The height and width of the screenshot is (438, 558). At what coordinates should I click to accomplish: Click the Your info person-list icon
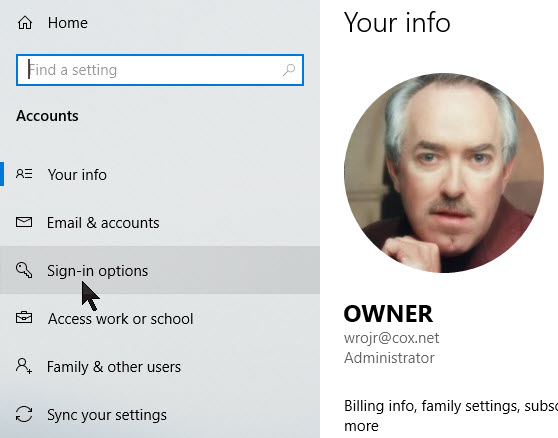point(24,174)
